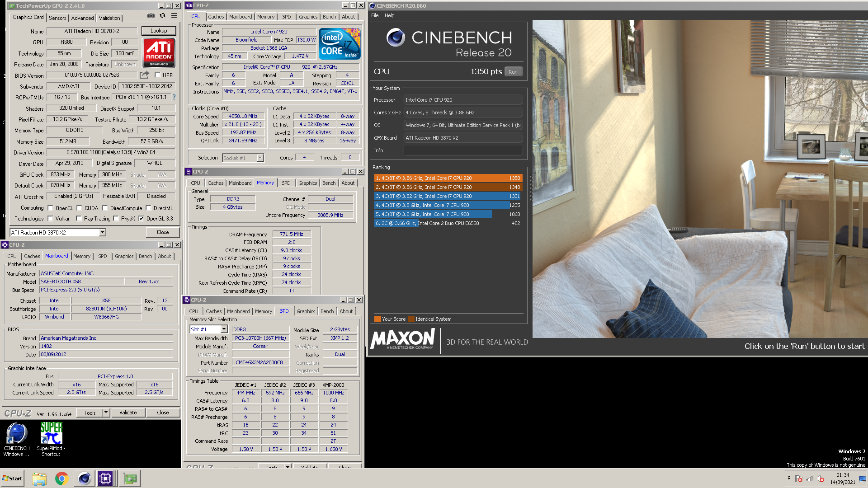This screenshot has height=488, width=868.
Task: Click part number CMT4GX3M2A2000C8
Action: (260, 362)
